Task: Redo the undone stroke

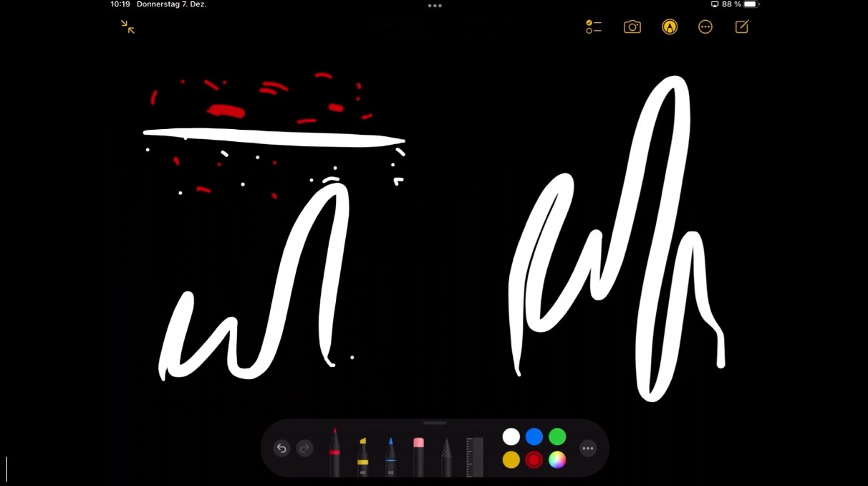Action: [x=304, y=449]
